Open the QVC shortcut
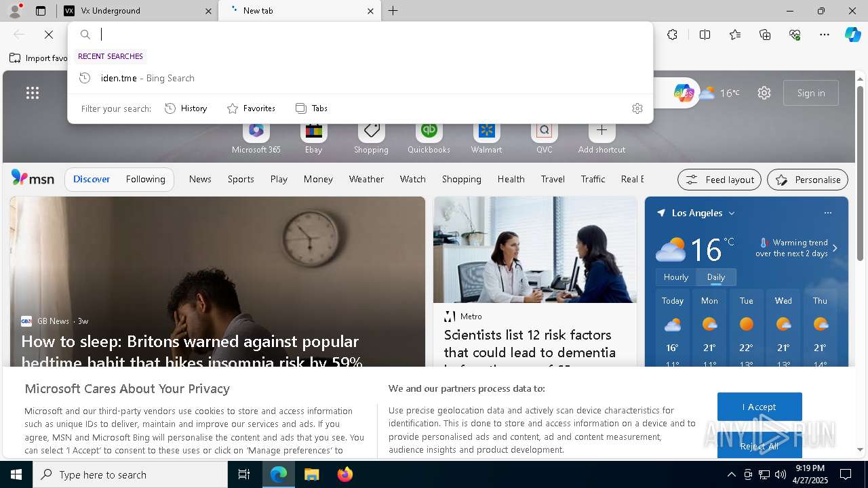Viewport: 868px width, 488px height. click(x=544, y=138)
